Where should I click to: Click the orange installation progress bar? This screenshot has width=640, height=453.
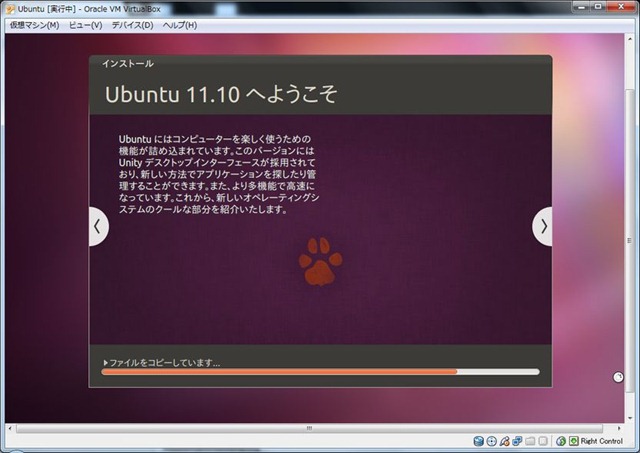(x=280, y=372)
